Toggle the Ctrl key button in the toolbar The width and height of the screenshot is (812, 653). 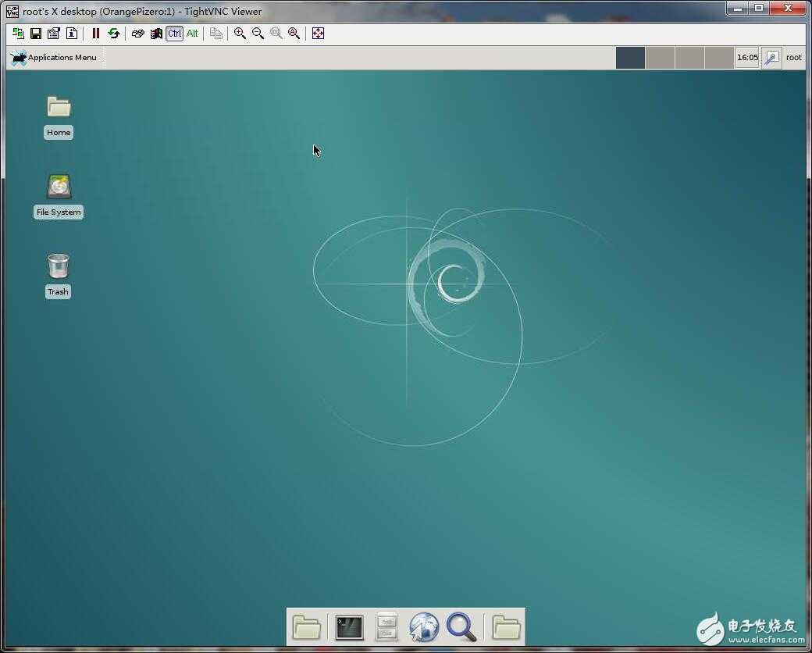tap(175, 34)
